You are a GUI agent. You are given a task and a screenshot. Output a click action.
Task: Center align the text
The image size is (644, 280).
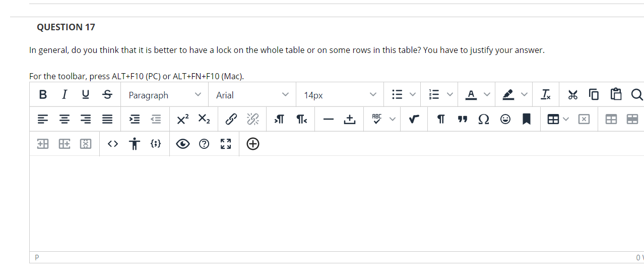point(64,120)
